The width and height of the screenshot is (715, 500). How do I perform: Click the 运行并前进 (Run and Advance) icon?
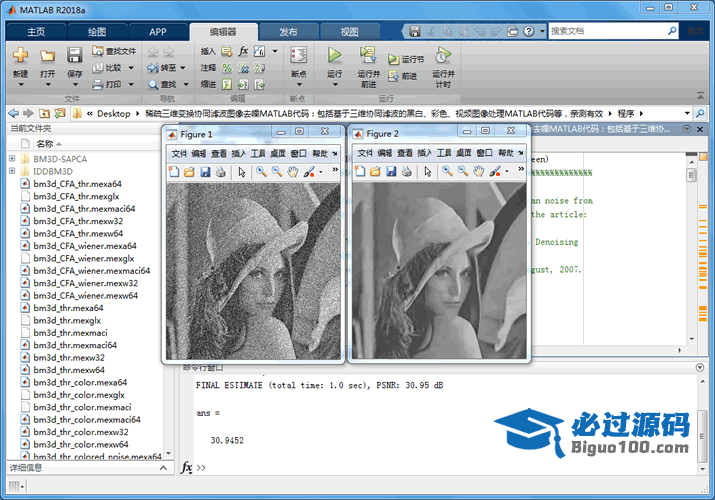368,56
